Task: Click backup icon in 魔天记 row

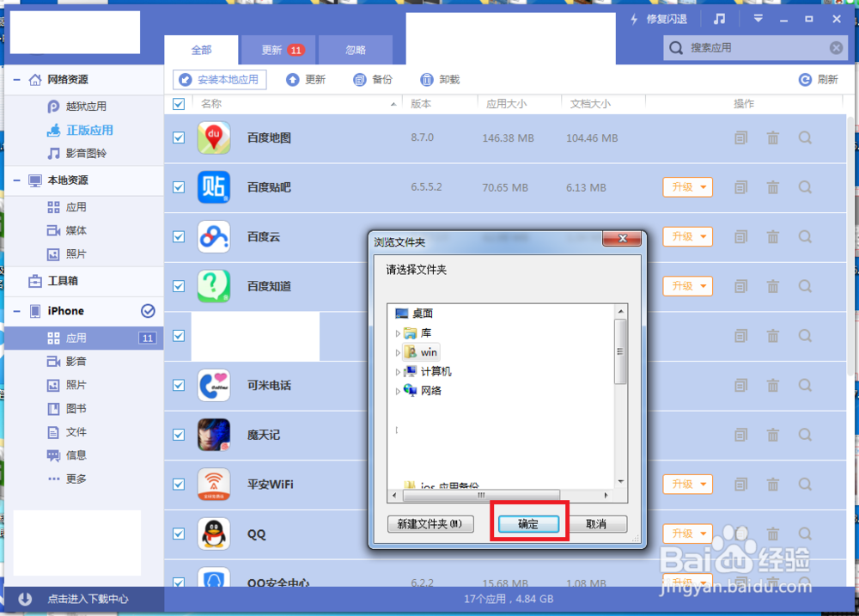Action: (x=740, y=435)
